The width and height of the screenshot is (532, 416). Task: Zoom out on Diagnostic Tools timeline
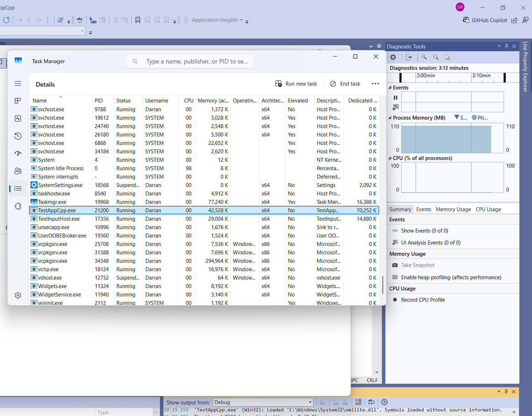[x=436, y=57]
